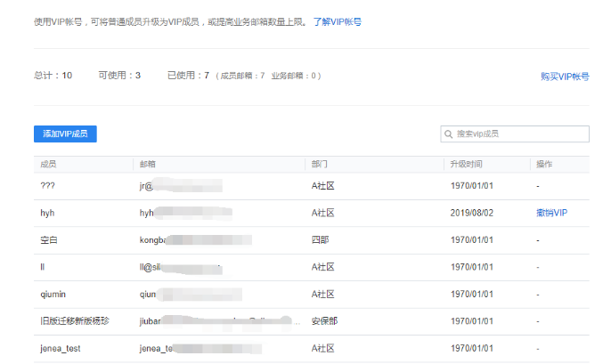
Task: Click the 操作 column header
Action: 544,165
